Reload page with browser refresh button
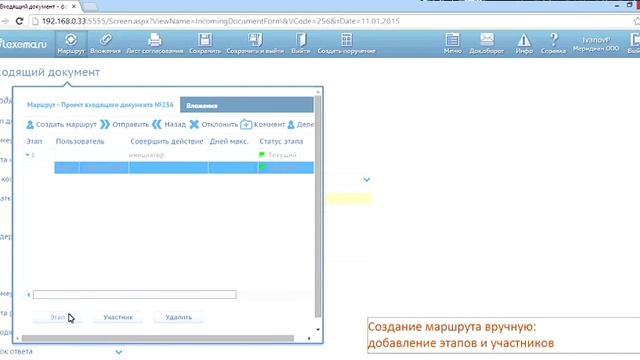This screenshot has width=640, height=360. pyautogui.click(x=19, y=21)
